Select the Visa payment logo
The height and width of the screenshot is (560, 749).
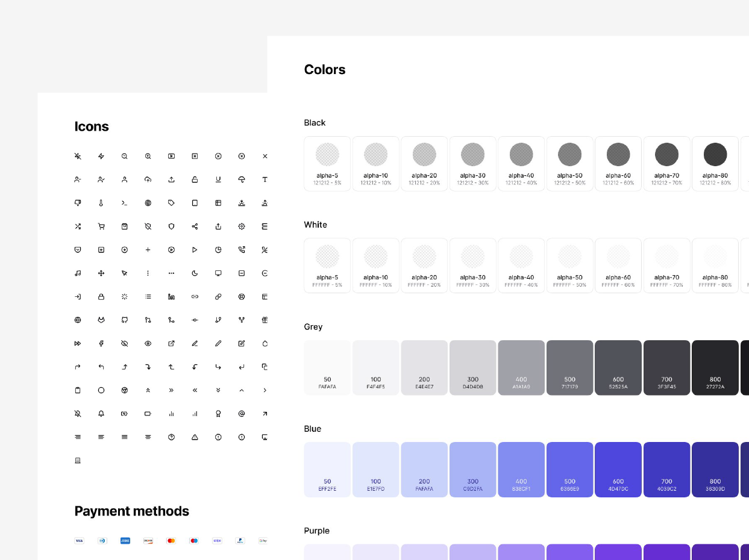click(x=79, y=541)
